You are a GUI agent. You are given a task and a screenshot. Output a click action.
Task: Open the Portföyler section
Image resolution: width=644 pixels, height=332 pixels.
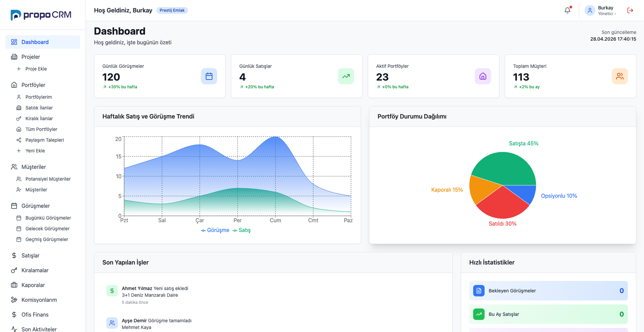click(x=43, y=85)
